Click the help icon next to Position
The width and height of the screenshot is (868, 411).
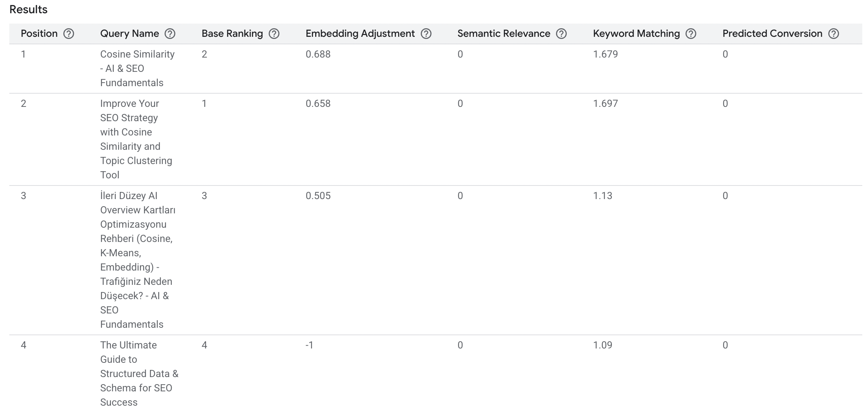click(x=69, y=34)
